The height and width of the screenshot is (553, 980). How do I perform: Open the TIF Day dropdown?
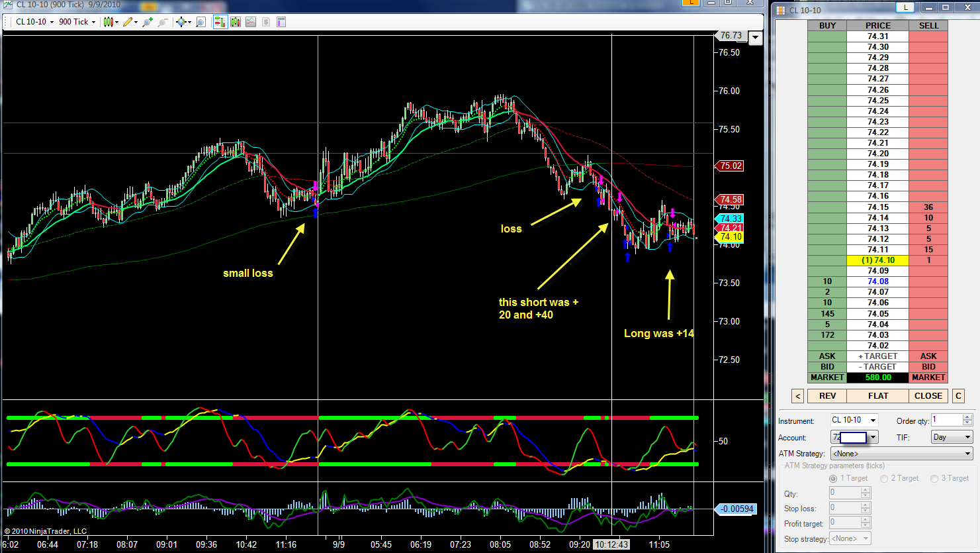pyautogui.click(x=952, y=437)
